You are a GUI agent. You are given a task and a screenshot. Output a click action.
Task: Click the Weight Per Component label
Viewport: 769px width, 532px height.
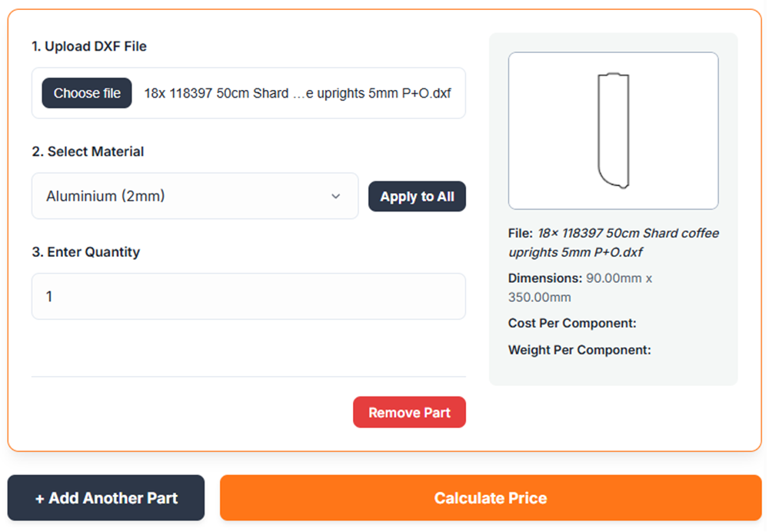pyautogui.click(x=579, y=350)
